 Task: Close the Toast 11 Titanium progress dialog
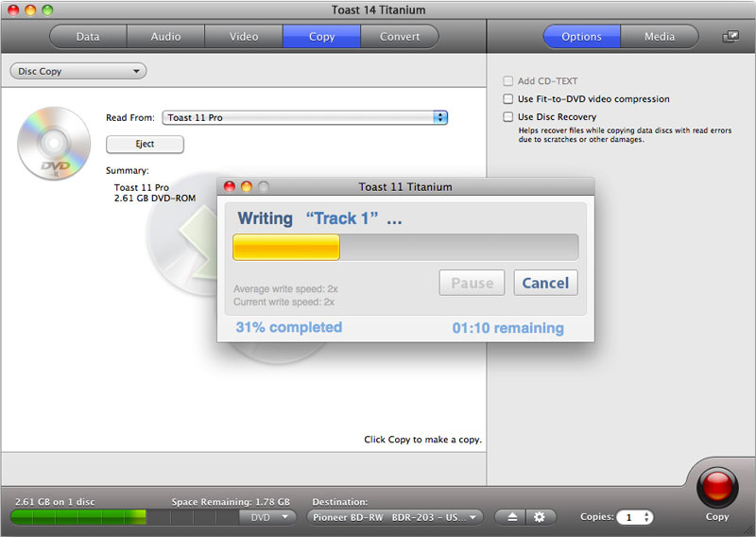tap(231, 187)
